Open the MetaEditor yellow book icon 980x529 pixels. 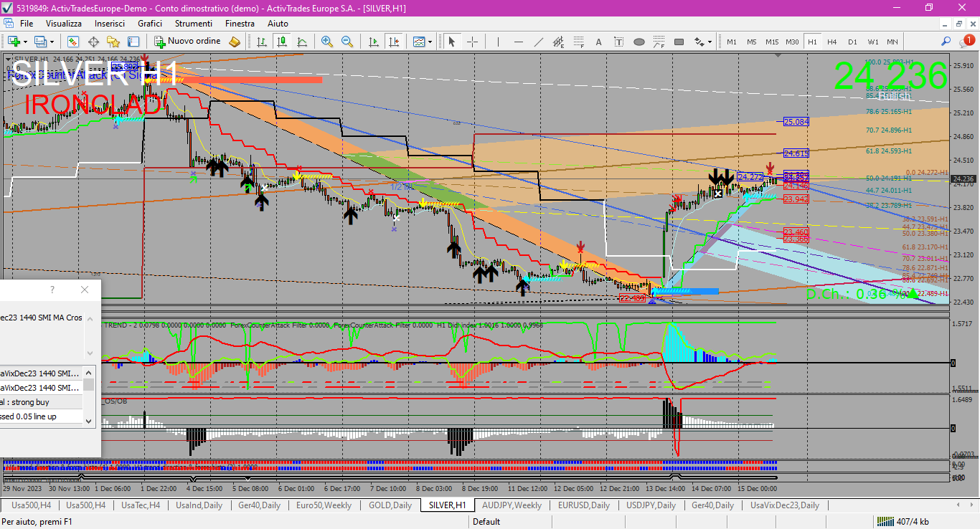point(235,42)
